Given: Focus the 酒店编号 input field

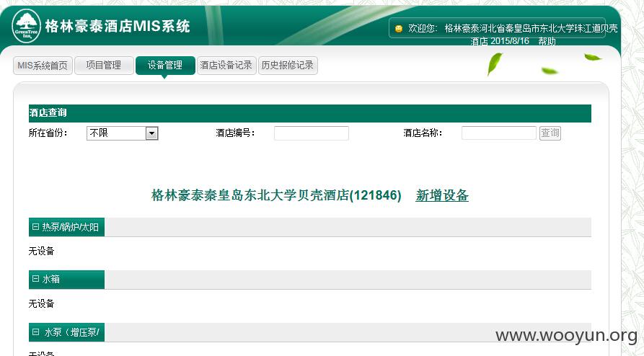Looking at the screenshot, I should (312, 133).
